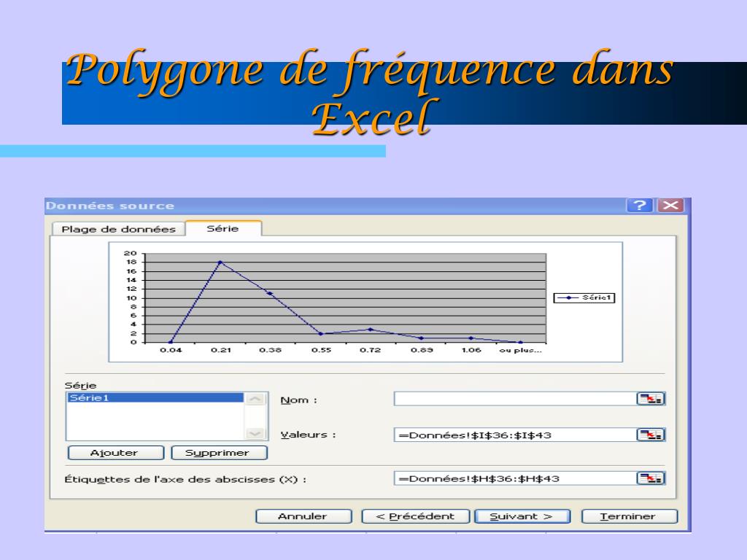Click the 0.55 axis label in preview
Viewport: 747px width, 560px height.
(x=321, y=350)
